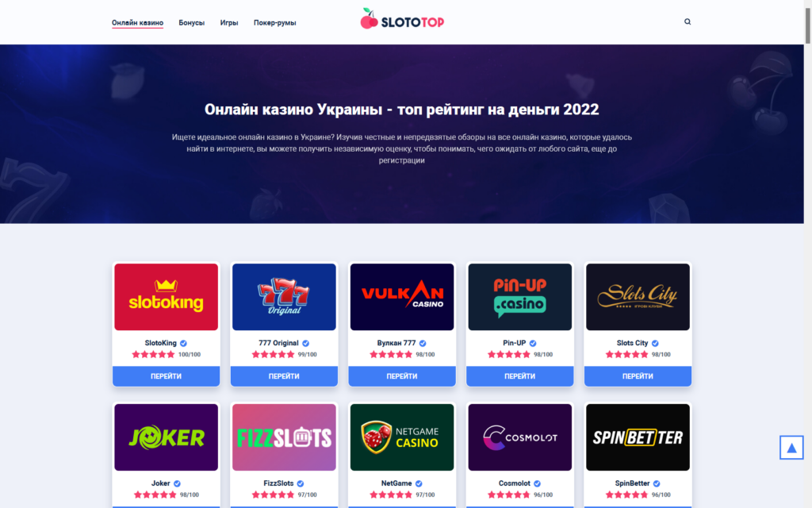Click the SlotoTop cherry logo
Viewport: 812px width, 508px height.
click(402, 19)
